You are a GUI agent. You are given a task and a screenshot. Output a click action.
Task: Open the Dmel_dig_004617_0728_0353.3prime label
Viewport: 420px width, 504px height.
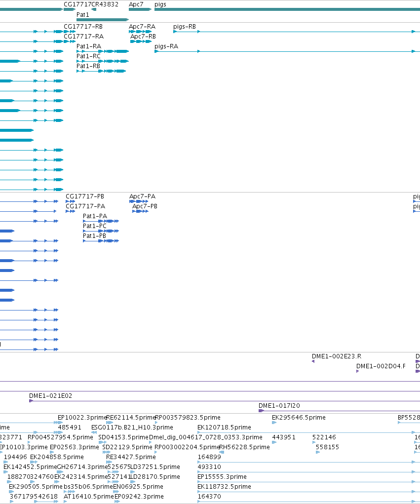[x=206, y=437]
